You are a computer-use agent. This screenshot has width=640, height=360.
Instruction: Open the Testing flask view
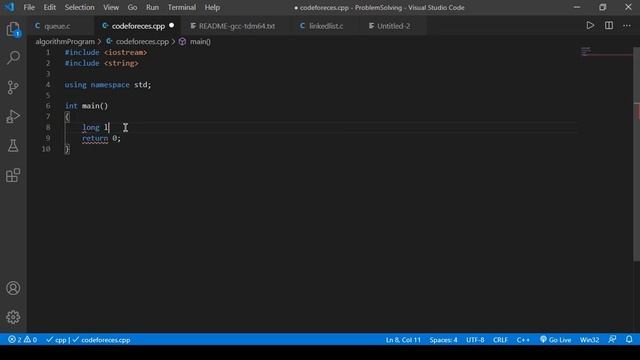point(13,146)
